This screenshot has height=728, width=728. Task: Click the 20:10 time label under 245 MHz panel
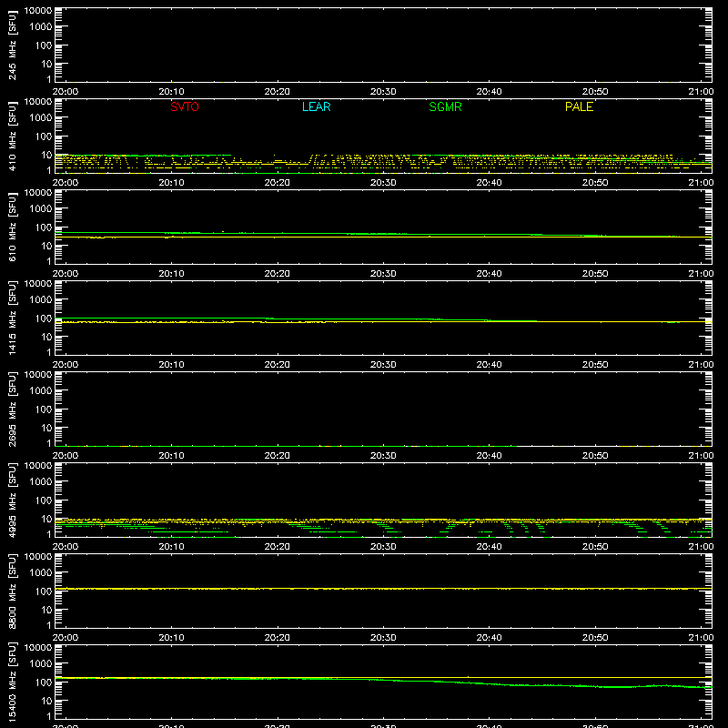171,92
